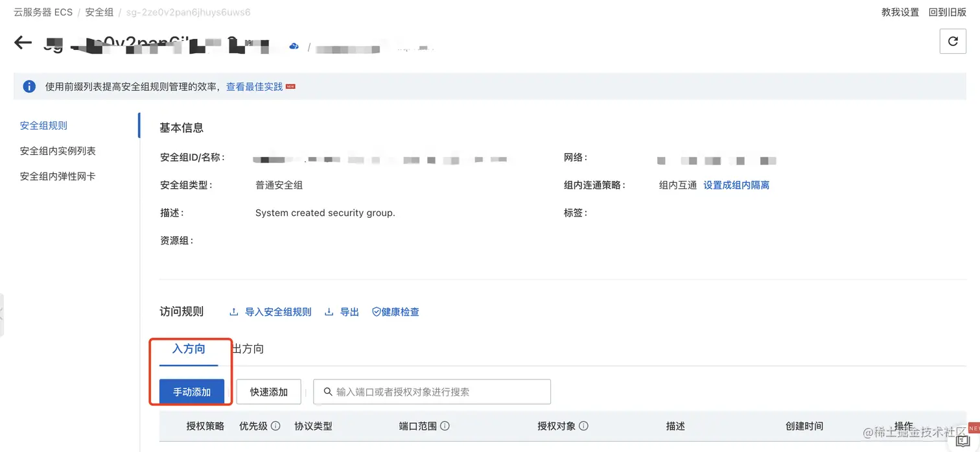
Task: Switch to the 出方向 tab
Action: [x=248, y=349]
